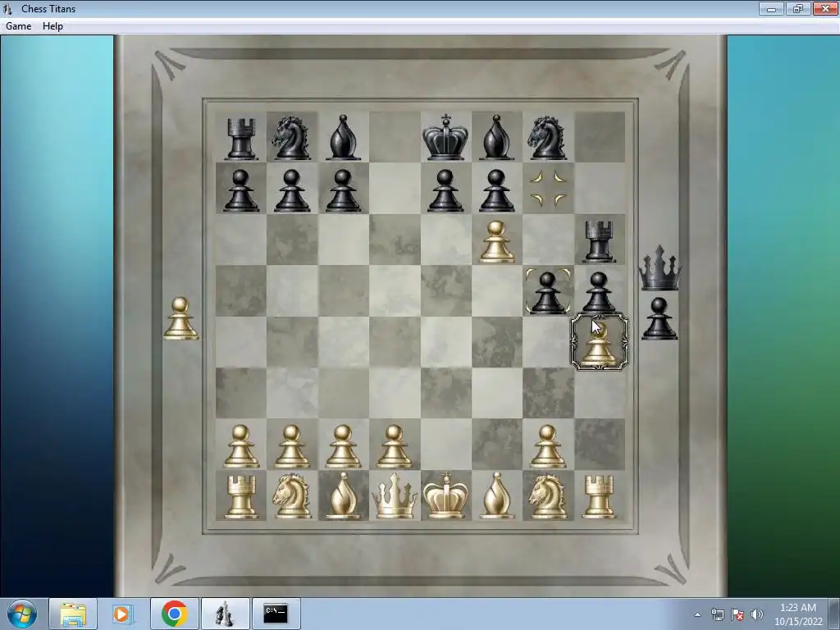Minimize the Chess Titans window
The width and height of the screenshot is (840, 630).
[771, 8]
